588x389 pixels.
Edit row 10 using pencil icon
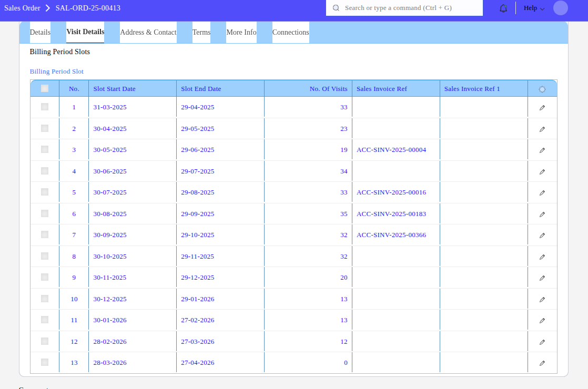coord(542,300)
